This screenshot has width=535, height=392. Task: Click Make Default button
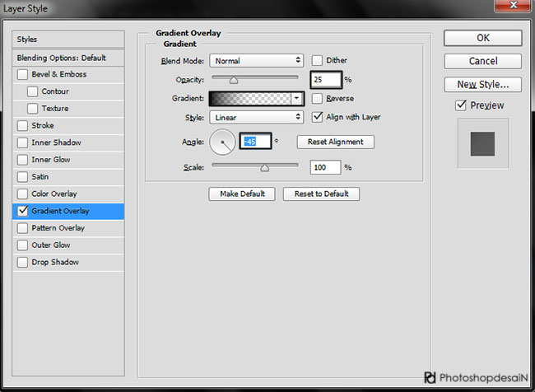click(242, 194)
